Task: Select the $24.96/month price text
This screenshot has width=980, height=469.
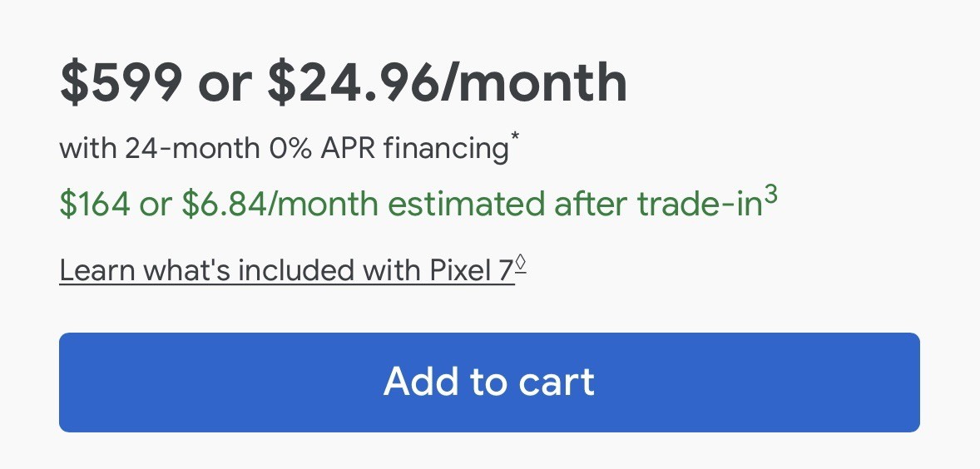Action: [x=447, y=82]
